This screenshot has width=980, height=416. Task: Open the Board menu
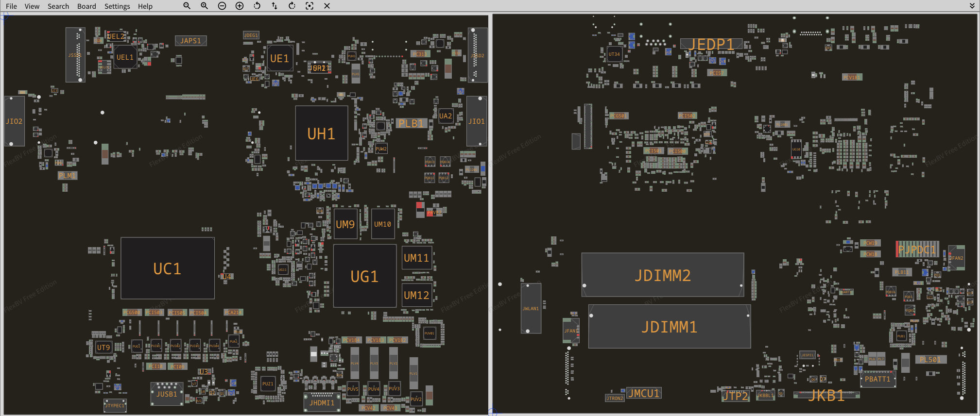tap(86, 6)
